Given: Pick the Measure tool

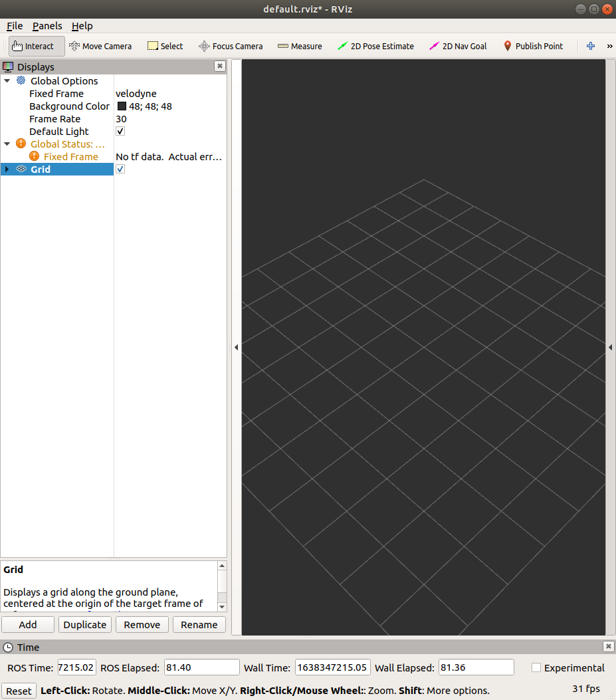Looking at the screenshot, I should click(300, 46).
